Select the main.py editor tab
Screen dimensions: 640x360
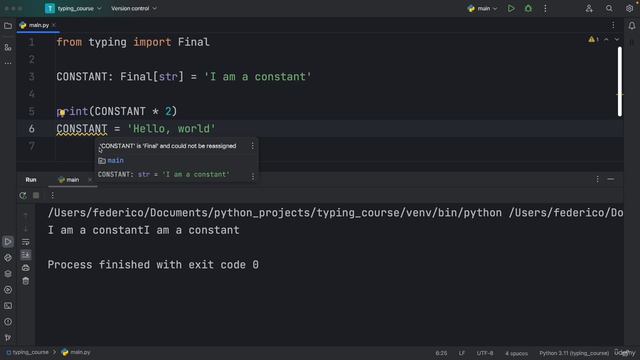(x=38, y=25)
